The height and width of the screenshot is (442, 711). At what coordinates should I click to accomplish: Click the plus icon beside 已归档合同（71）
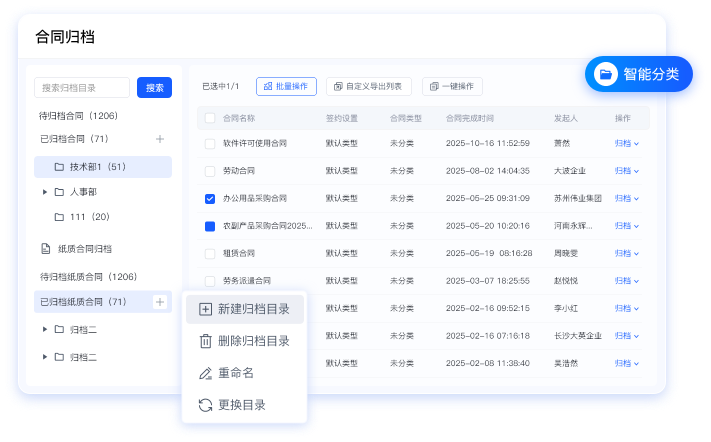point(160,139)
